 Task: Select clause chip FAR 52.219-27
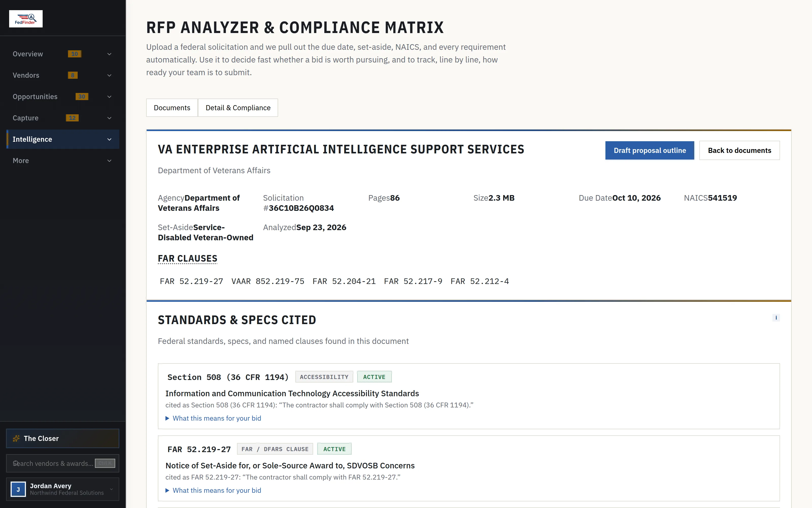pos(192,281)
